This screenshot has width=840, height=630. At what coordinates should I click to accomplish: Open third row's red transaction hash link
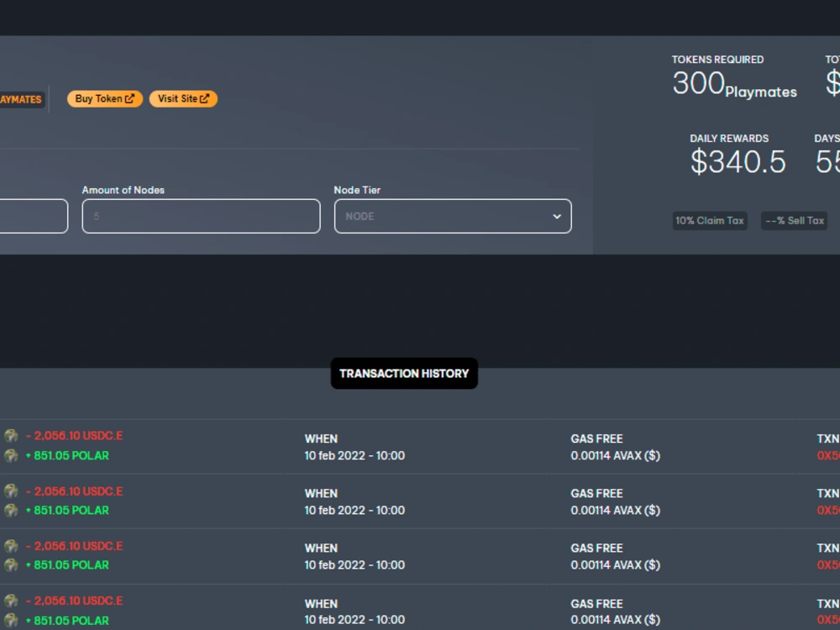[x=828, y=564]
